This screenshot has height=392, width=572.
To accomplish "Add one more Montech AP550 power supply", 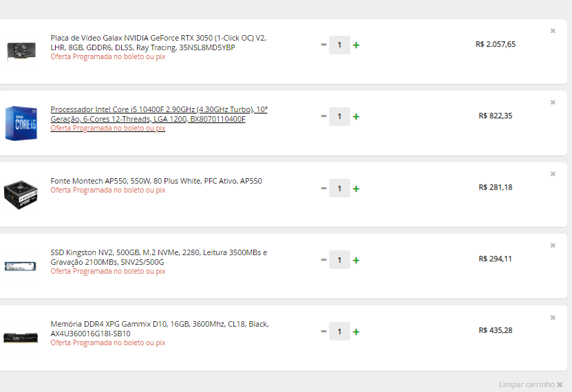I will click(x=356, y=188).
